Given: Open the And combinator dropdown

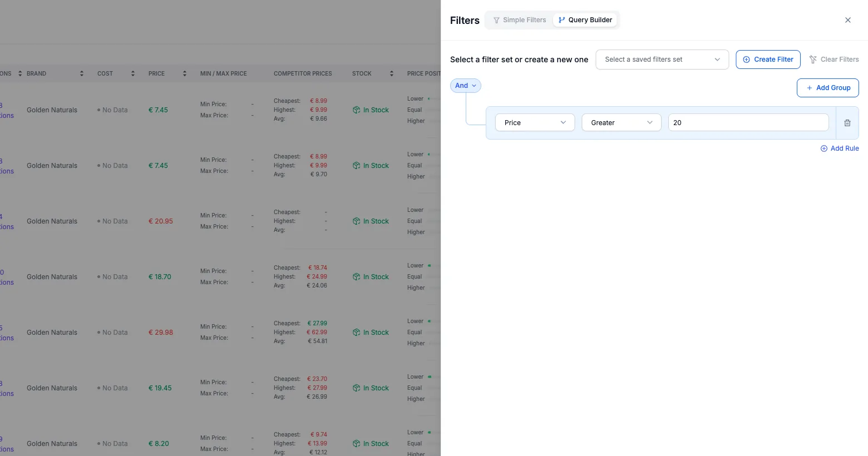Looking at the screenshot, I should pos(466,86).
